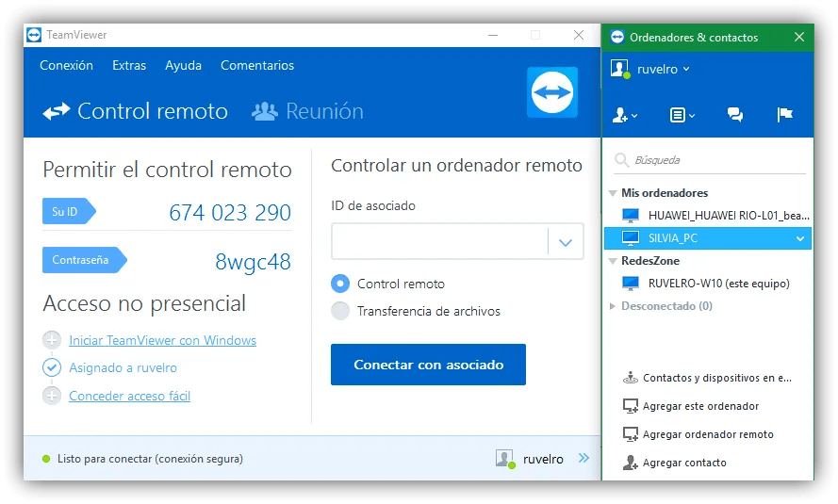
Task: Click the SILVIA_PC monitor icon
Action: coord(631,238)
